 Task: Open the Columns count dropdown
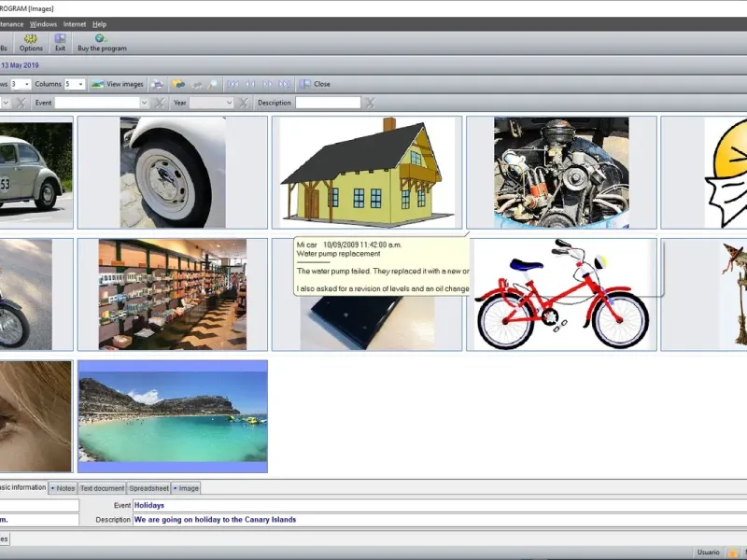coord(80,84)
